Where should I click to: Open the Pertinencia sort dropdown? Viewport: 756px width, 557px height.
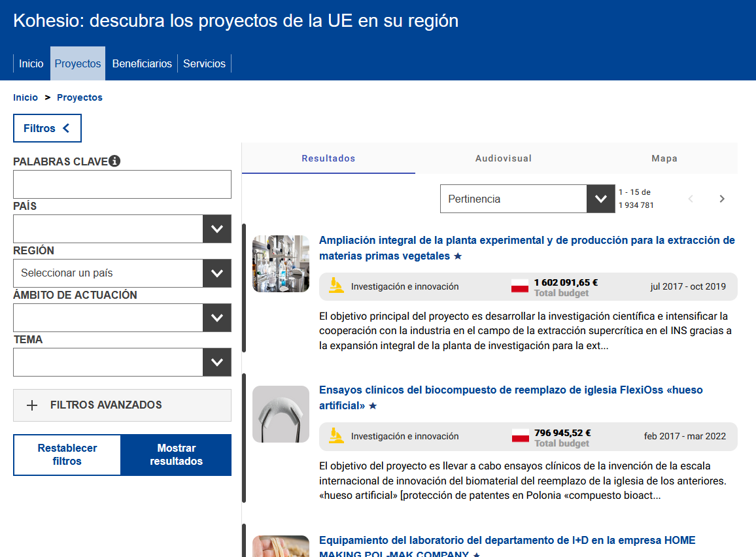pyautogui.click(x=600, y=198)
